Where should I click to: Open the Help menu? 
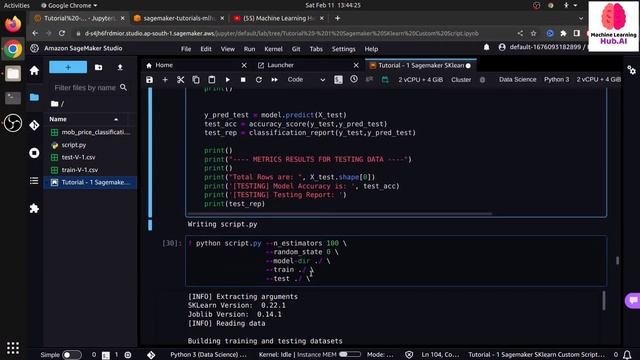371,49
